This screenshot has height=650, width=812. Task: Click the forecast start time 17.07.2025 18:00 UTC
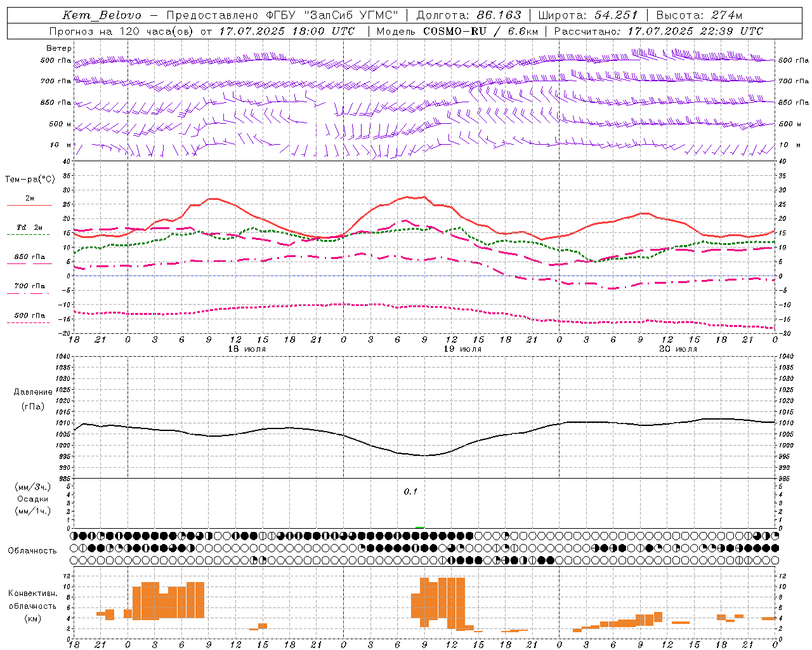(287, 31)
